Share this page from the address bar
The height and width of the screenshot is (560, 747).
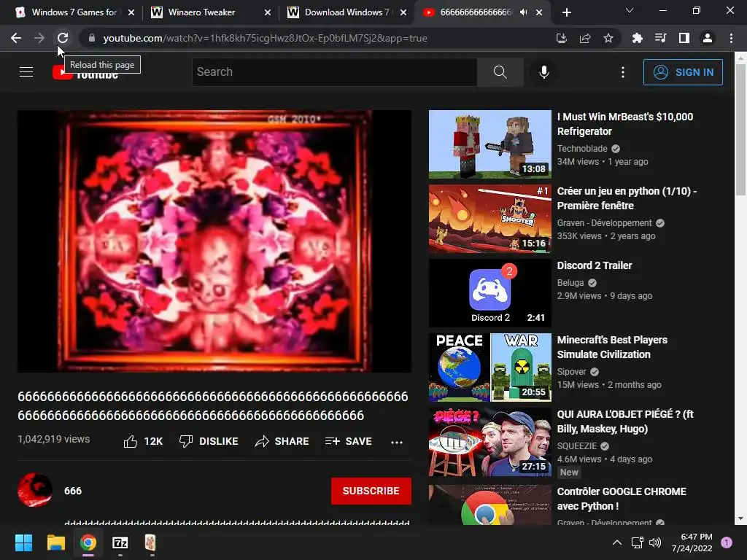click(x=585, y=38)
